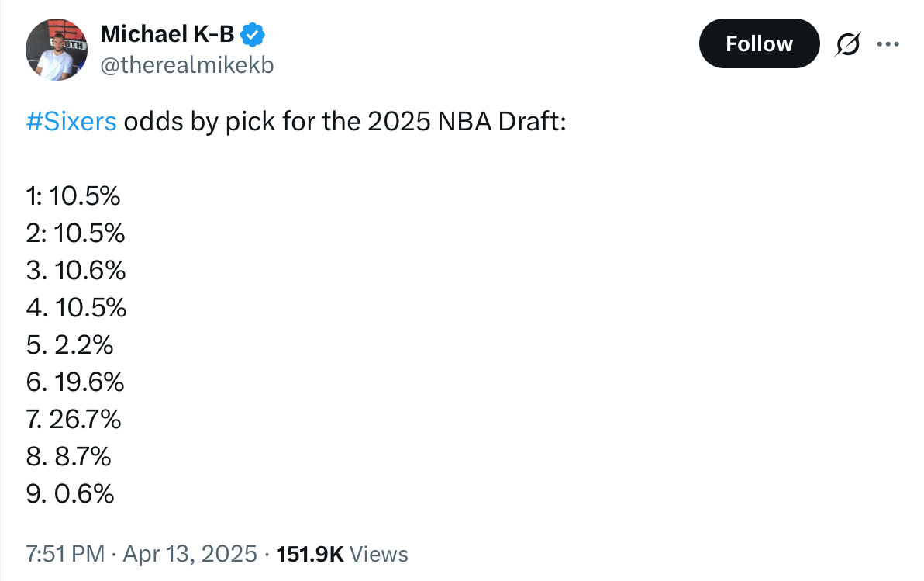Click the blue verified checkmark badge
Screen dimensions: 924x581
coord(253,35)
